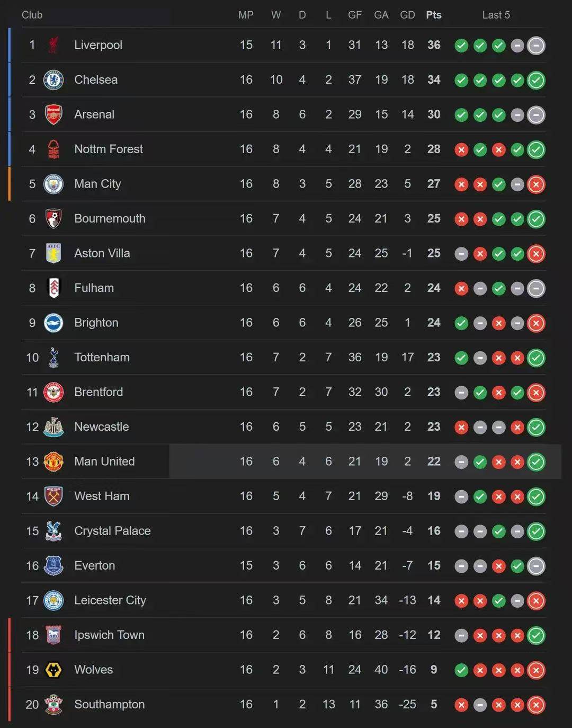Click the Last 5 column header
This screenshot has height=728, width=572.
point(496,15)
